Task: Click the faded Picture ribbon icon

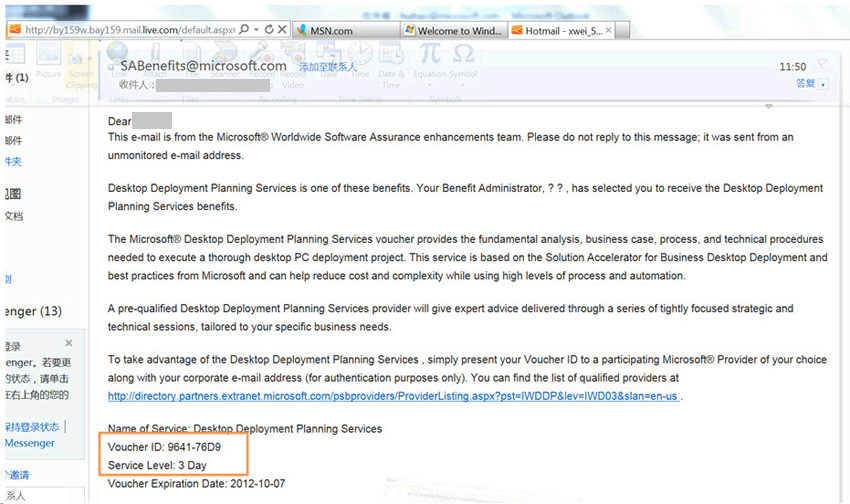Action: [x=48, y=62]
